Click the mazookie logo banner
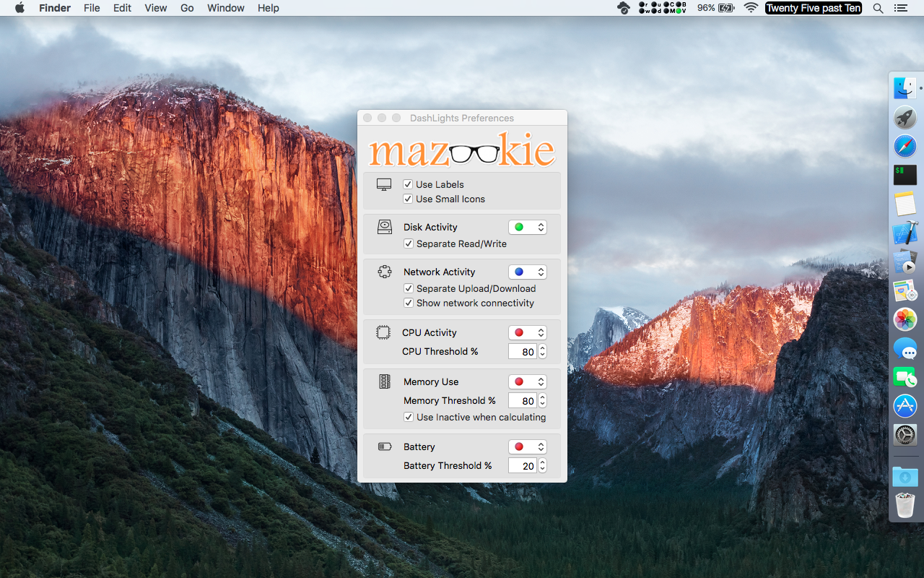The height and width of the screenshot is (578, 924). click(x=462, y=149)
